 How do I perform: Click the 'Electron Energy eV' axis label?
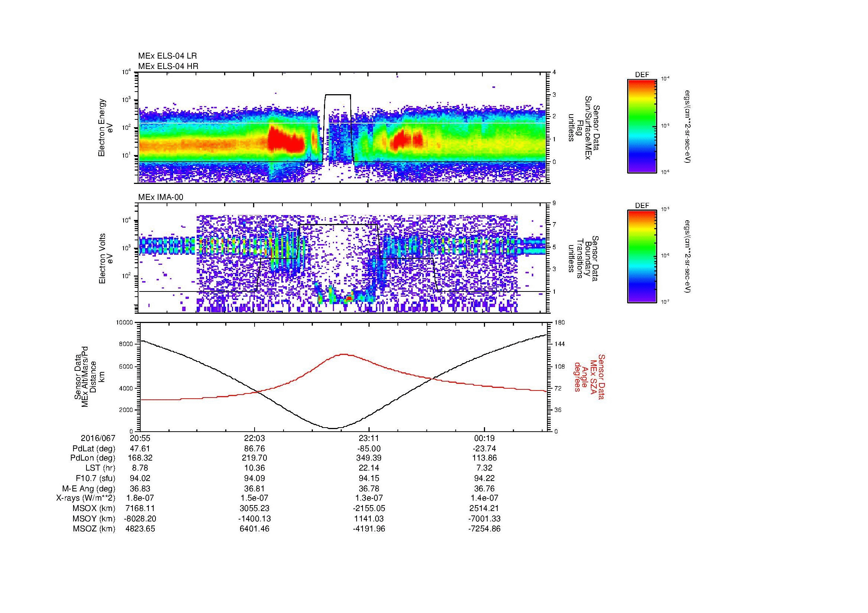coord(106,128)
